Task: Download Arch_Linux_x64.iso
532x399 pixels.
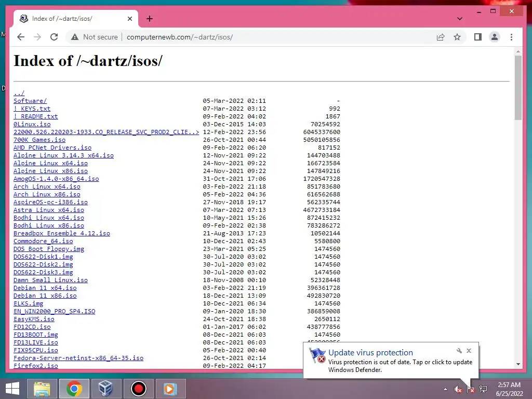Action: 47,187
